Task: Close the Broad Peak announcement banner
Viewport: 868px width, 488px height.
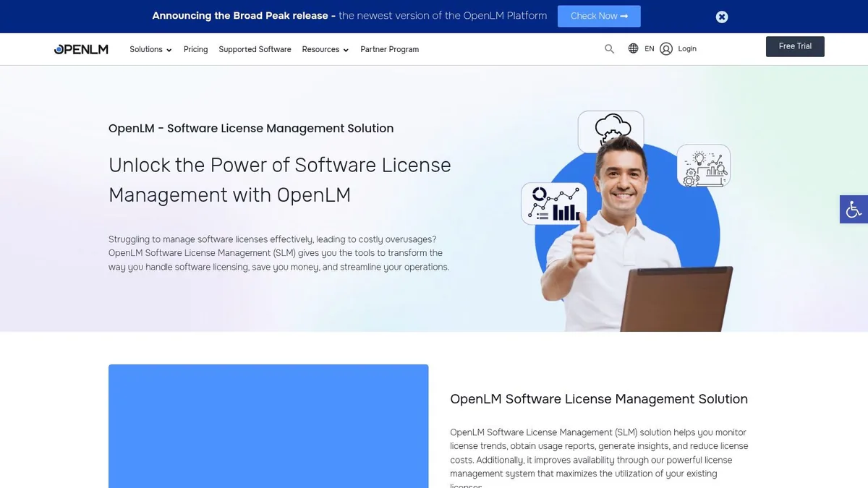Action: tap(722, 17)
